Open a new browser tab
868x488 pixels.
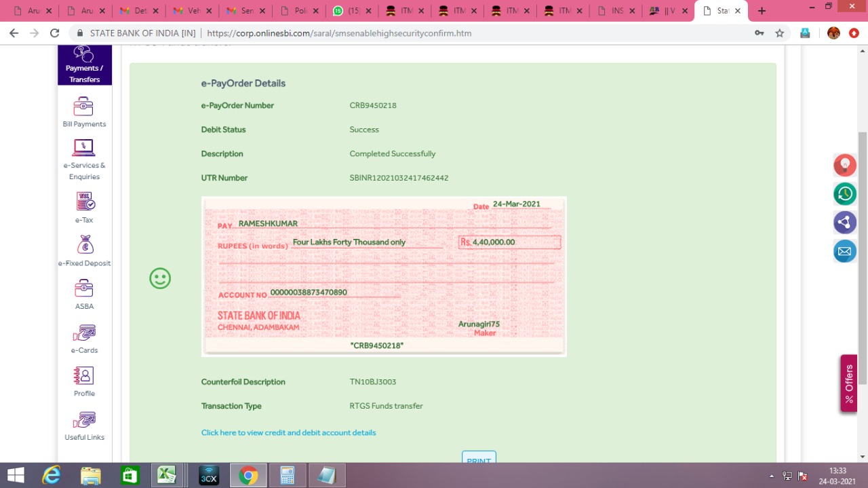tap(762, 11)
